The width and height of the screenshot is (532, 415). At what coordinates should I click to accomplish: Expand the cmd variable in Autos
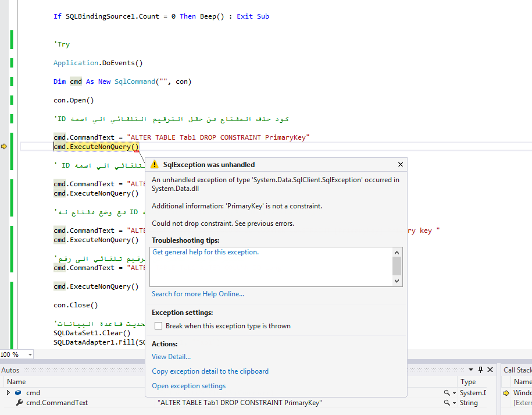tap(9, 392)
